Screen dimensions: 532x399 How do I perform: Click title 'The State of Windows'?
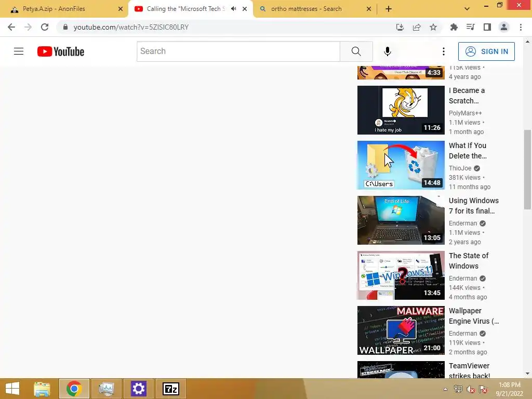(469, 261)
